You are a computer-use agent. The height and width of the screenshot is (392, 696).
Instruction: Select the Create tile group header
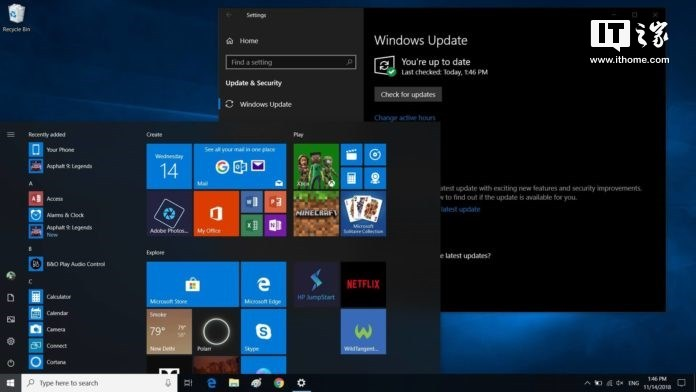tap(154, 135)
